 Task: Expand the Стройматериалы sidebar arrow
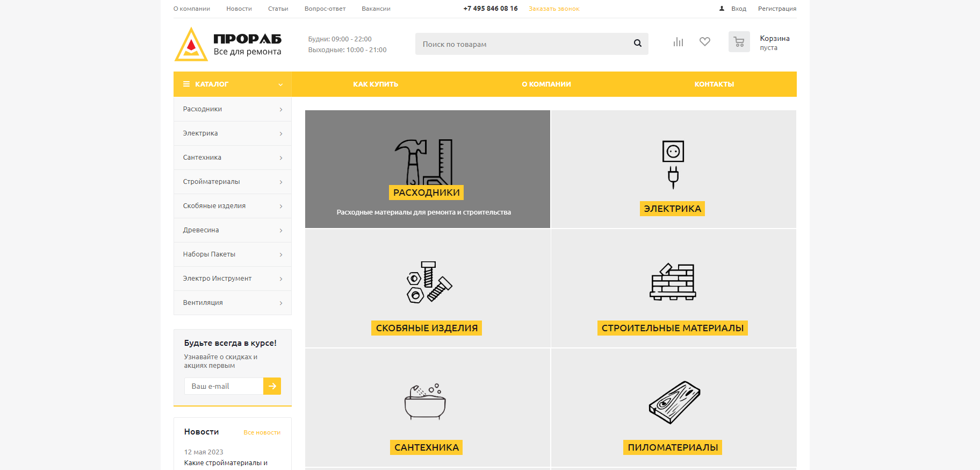pos(281,182)
